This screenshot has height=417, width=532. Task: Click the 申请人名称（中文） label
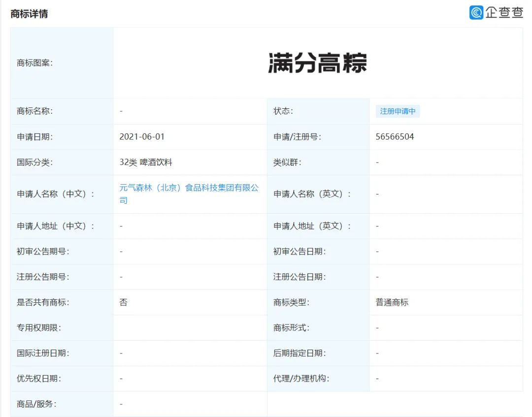coord(55,194)
